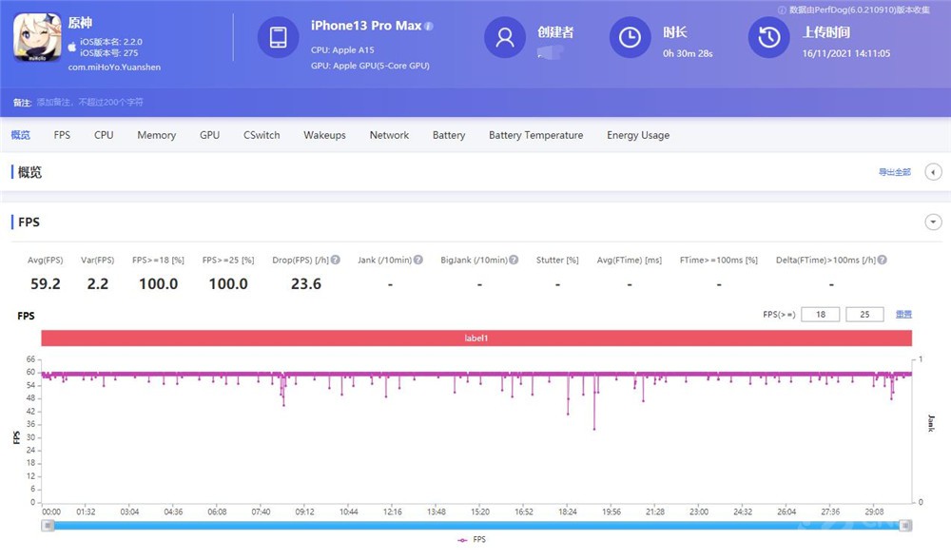Click the CPU: Apple A15 text
Screen dimensions: 951x560
[342, 49]
